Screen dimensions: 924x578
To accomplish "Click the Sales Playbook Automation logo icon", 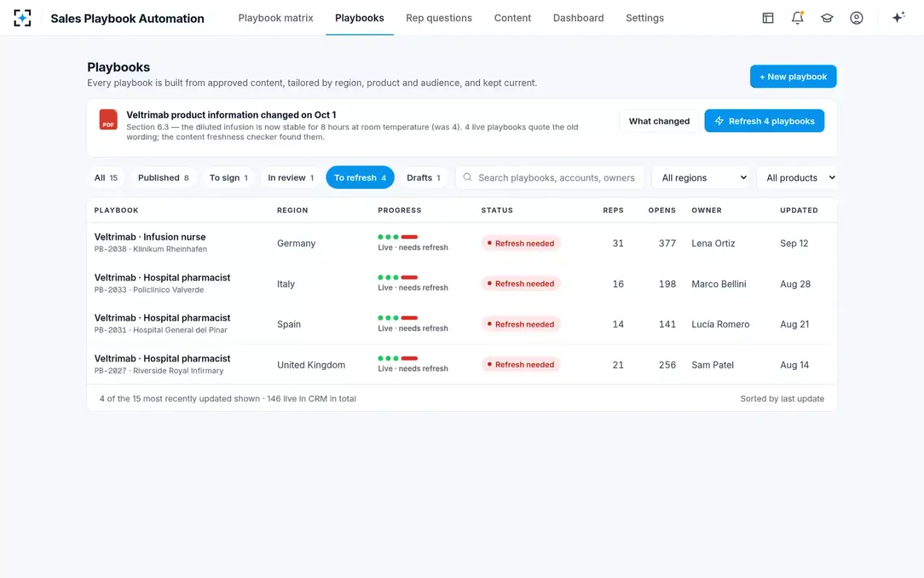I will tap(22, 18).
